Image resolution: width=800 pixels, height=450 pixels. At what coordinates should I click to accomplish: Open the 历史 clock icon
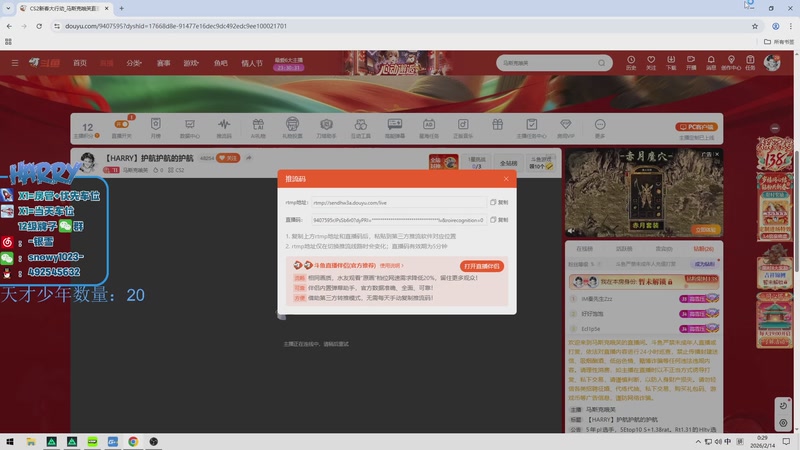pyautogui.click(x=631, y=62)
